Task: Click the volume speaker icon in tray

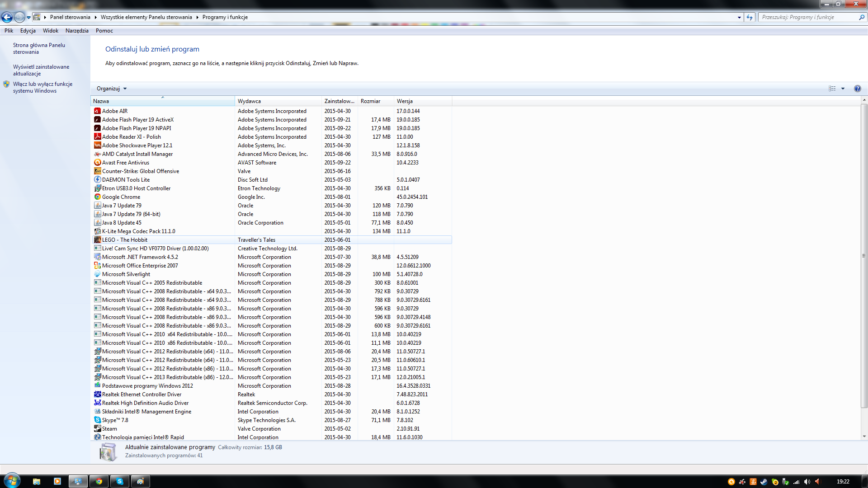Action: 807,482
